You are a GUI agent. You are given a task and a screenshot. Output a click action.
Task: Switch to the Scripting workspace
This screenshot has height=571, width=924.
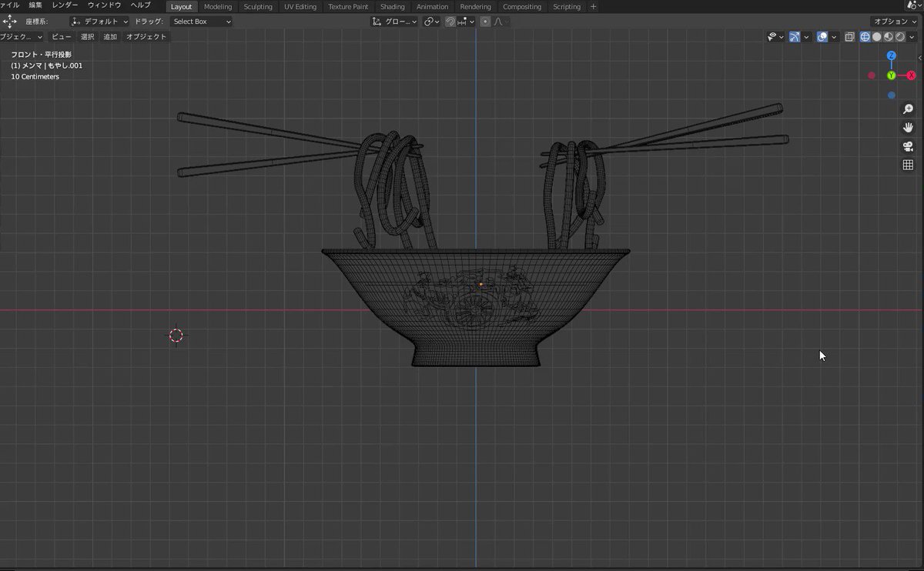pos(567,6)
